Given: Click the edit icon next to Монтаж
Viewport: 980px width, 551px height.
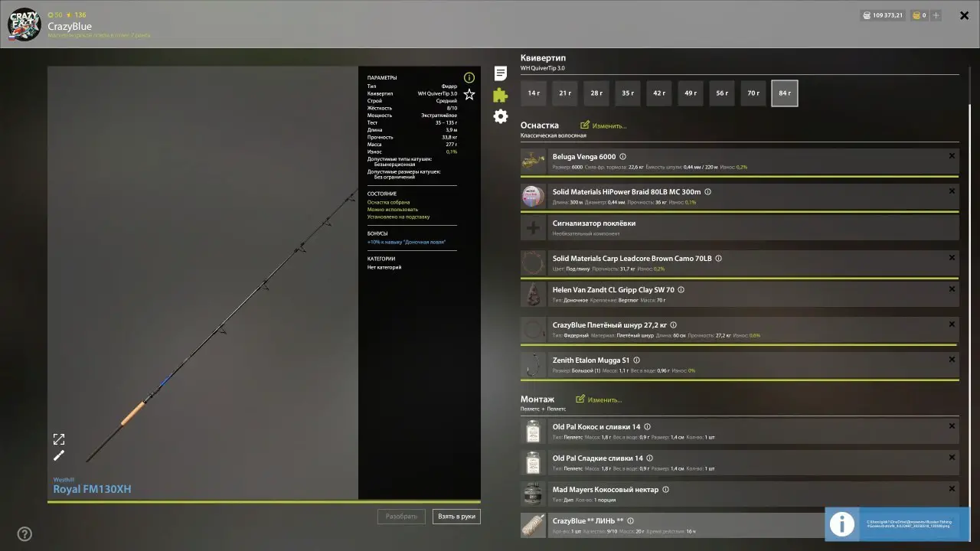Looking at the screenshot, I should pos(580,399).
